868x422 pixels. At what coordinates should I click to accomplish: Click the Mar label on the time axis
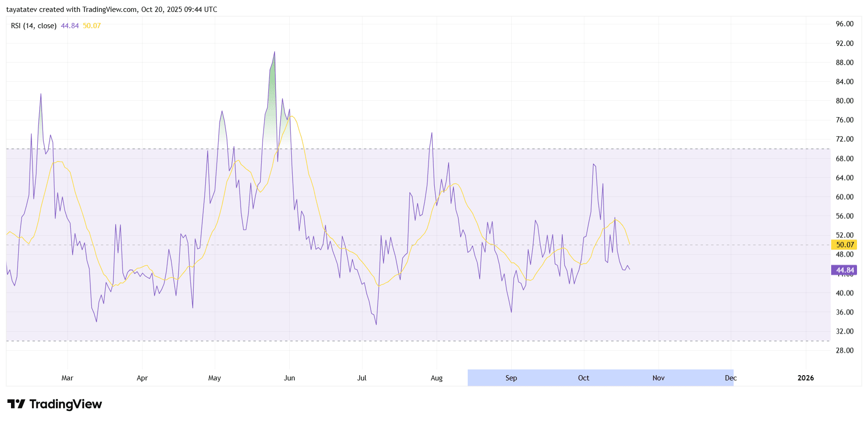(67, 378)
